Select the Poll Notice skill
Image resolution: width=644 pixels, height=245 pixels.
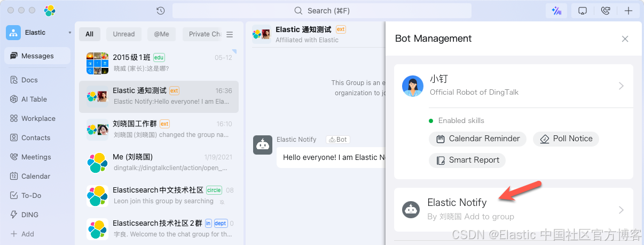[566, 139]
